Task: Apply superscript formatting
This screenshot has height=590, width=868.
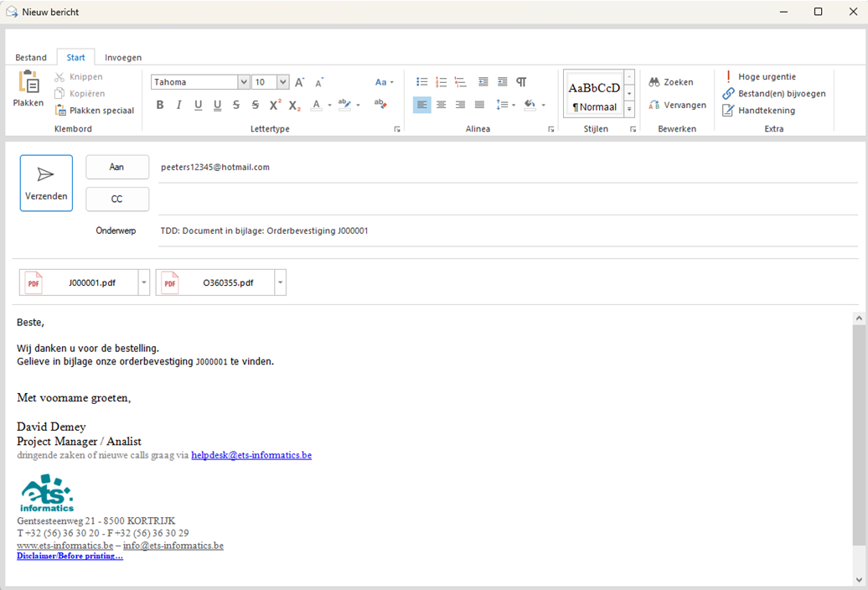Action: tap(275, 105)
